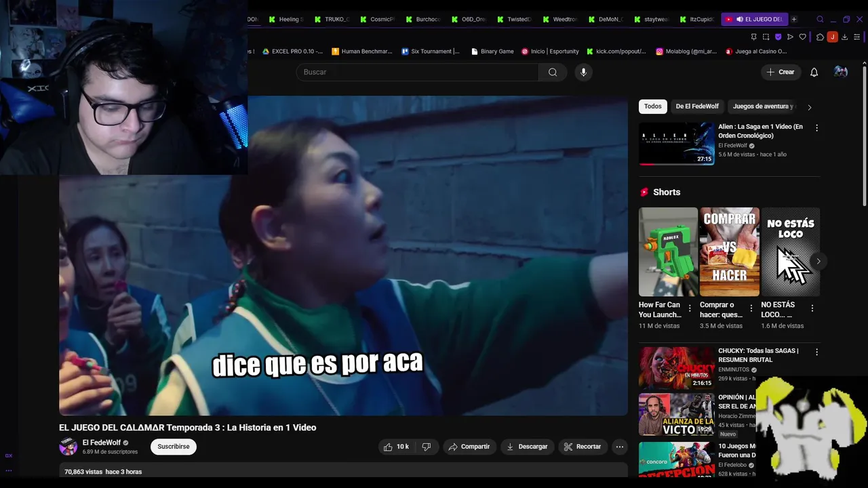This screenshot has width=868, height=488.
Task: Click the Descargar button
Action: [527, 447]
